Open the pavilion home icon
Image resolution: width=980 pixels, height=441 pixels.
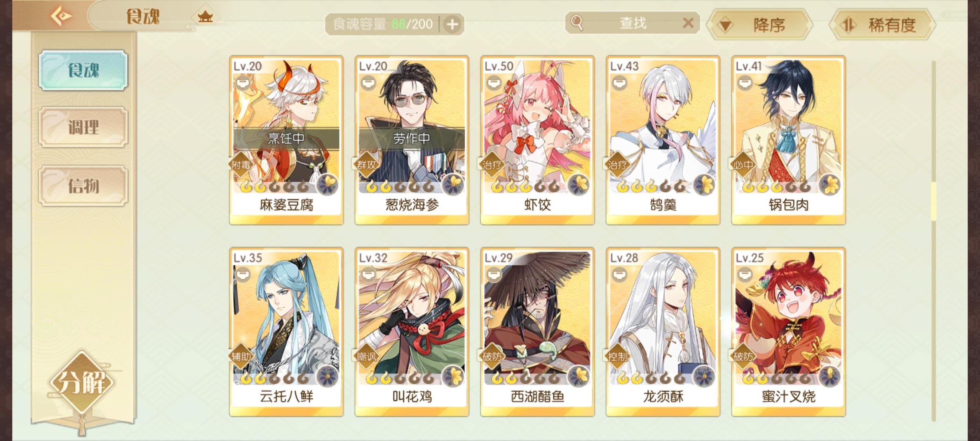pos(205,17)
